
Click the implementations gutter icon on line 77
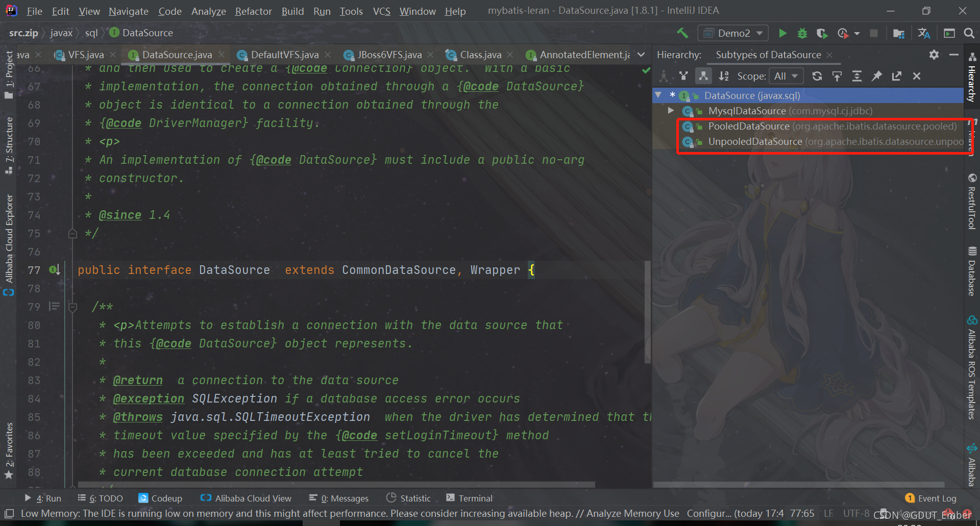[55, 269]
